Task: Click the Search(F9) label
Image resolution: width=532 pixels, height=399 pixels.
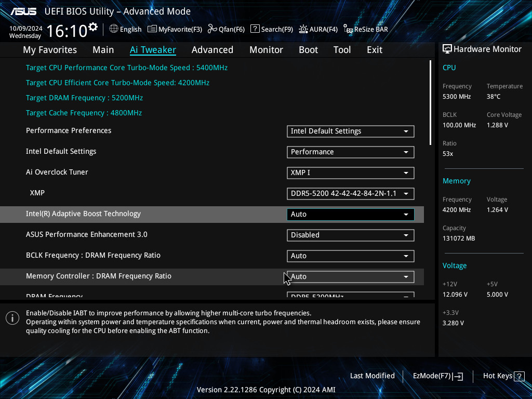Action: (x=277, y=29)
